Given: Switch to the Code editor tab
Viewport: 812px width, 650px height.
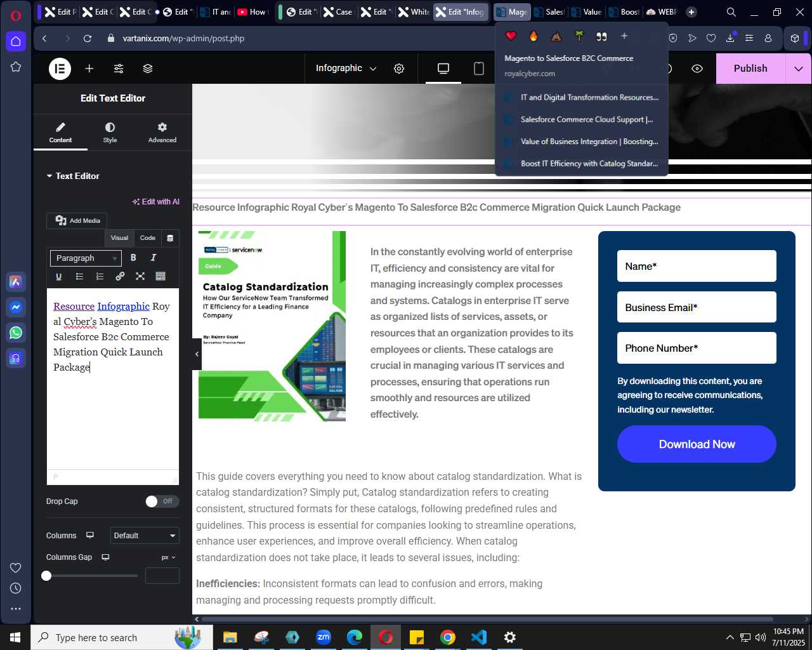Looking at the screenshot, I should click(148, 238).
